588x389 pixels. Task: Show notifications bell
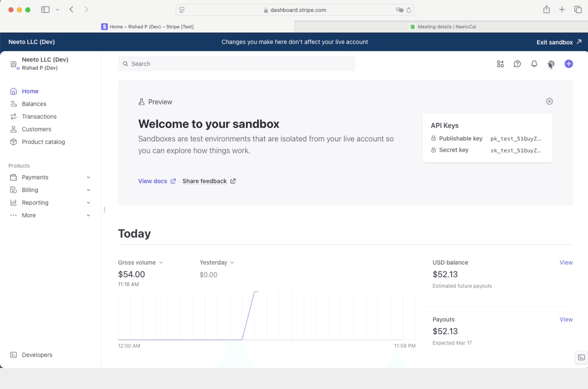534,64
